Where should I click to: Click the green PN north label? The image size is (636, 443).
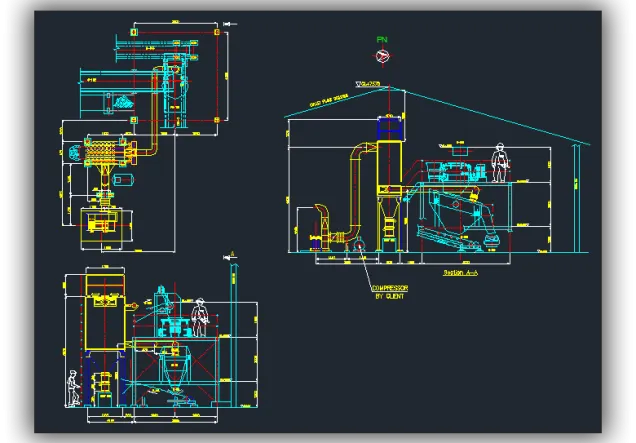click(382, 39)
